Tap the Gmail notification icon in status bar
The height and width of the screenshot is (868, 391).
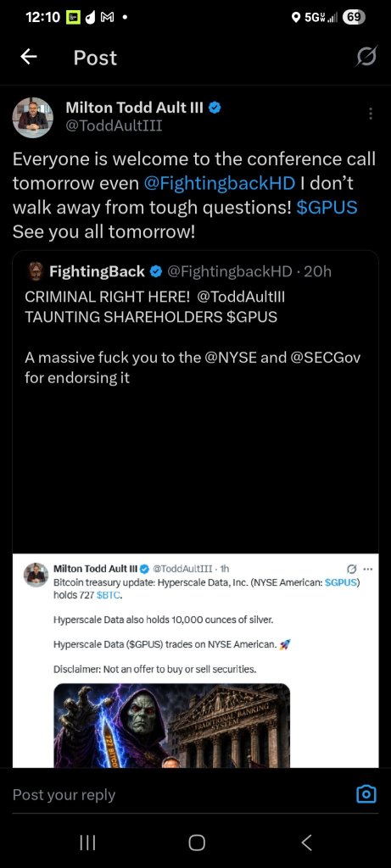pos(107,18)
